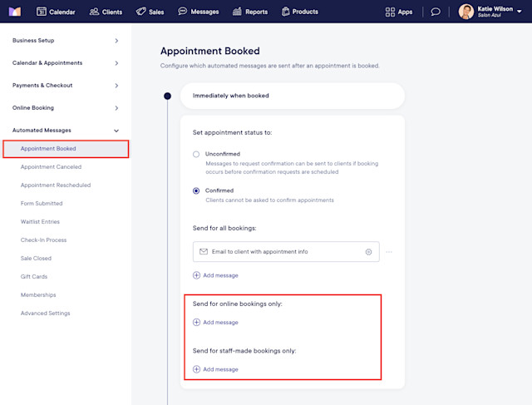Viewport: 532px width, 405px height.
Task: Open the Products clipboard icon
Action: click(x=286, y=12)
